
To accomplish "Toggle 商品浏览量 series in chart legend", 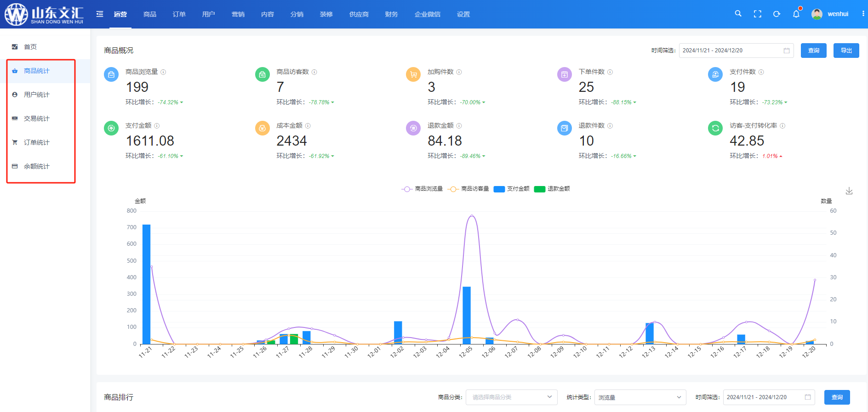I will [422, 189].
